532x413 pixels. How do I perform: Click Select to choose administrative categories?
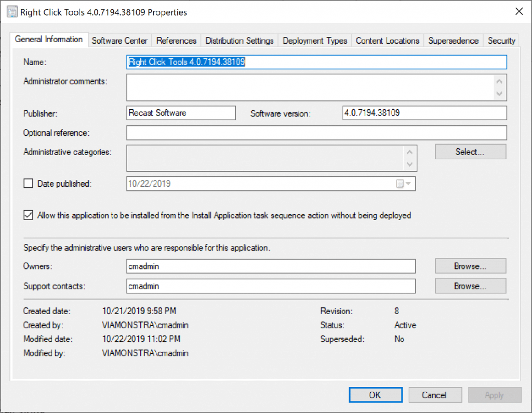coord(470,151)
